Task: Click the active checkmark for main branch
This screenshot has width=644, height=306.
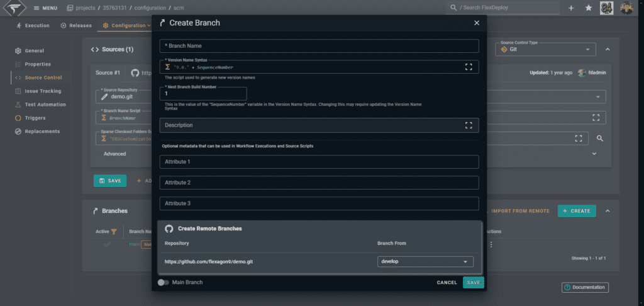Action: click(107, 244)
